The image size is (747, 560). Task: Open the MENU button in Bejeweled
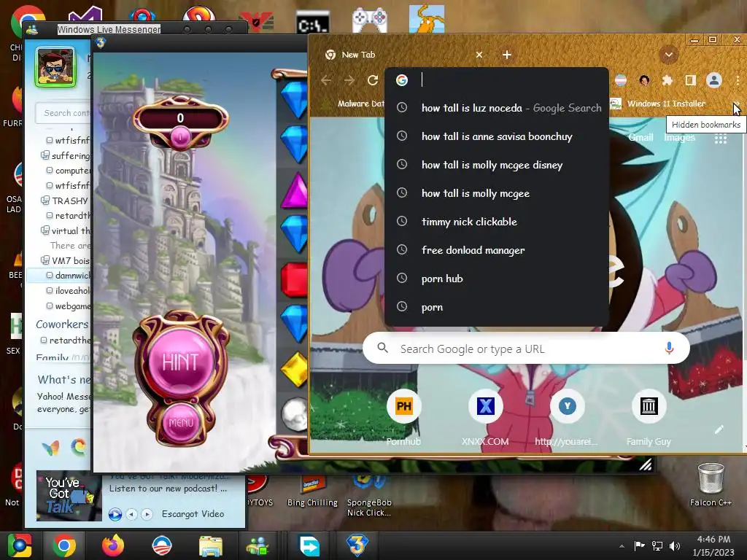pos(181,423)
